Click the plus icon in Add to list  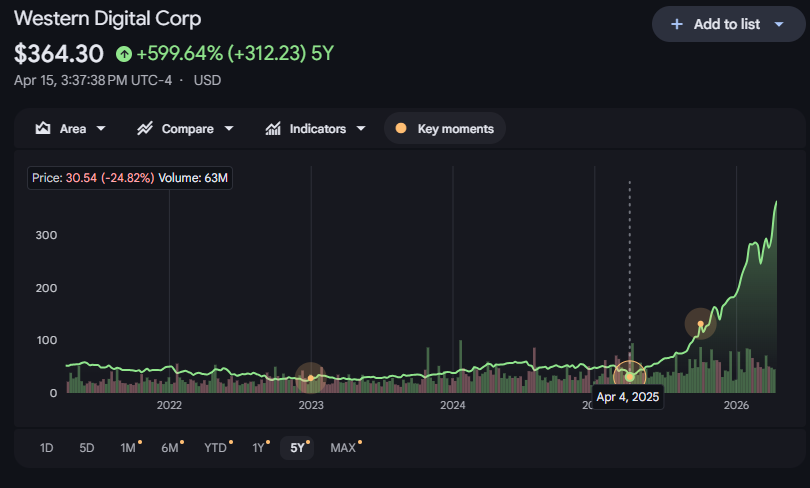677,24
